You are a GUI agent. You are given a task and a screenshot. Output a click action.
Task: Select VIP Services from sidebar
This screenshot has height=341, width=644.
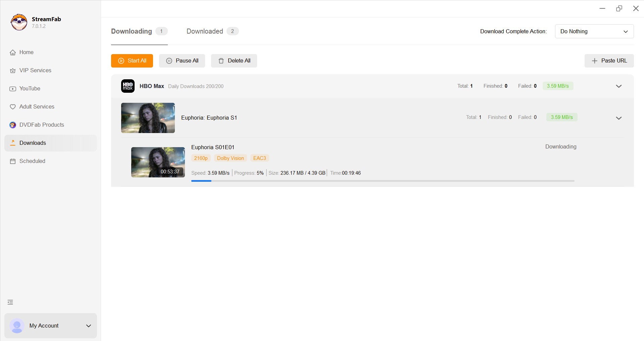point(35,70)
